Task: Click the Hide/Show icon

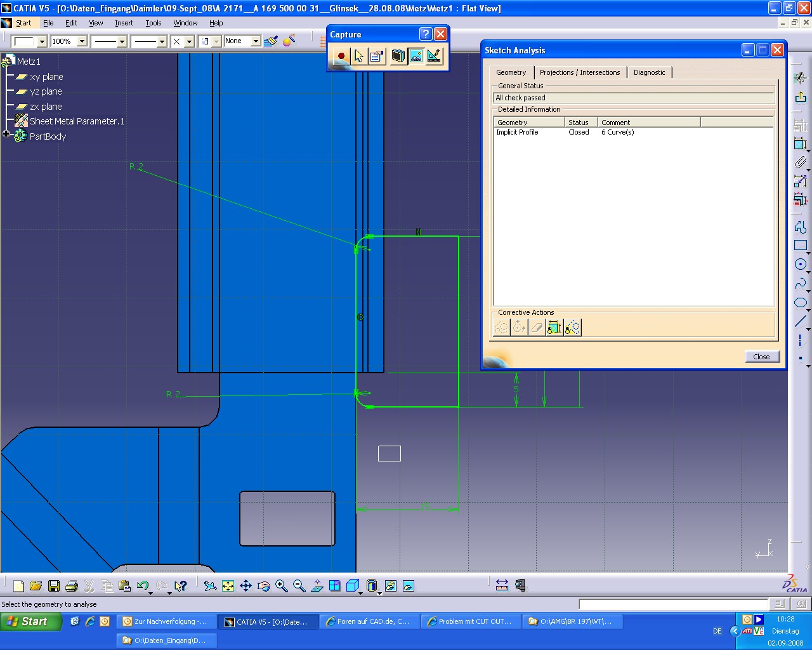Action: [391, 586]
